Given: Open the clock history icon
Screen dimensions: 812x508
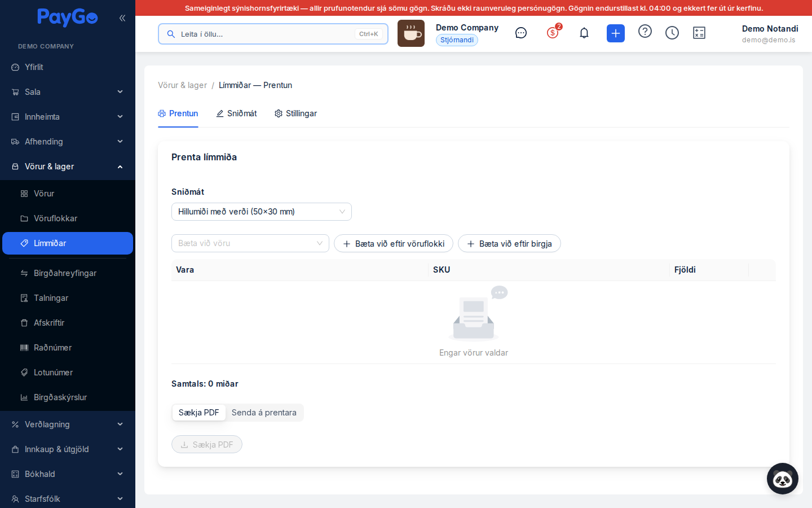Looking at the screenshot, I should pos(672,33).
